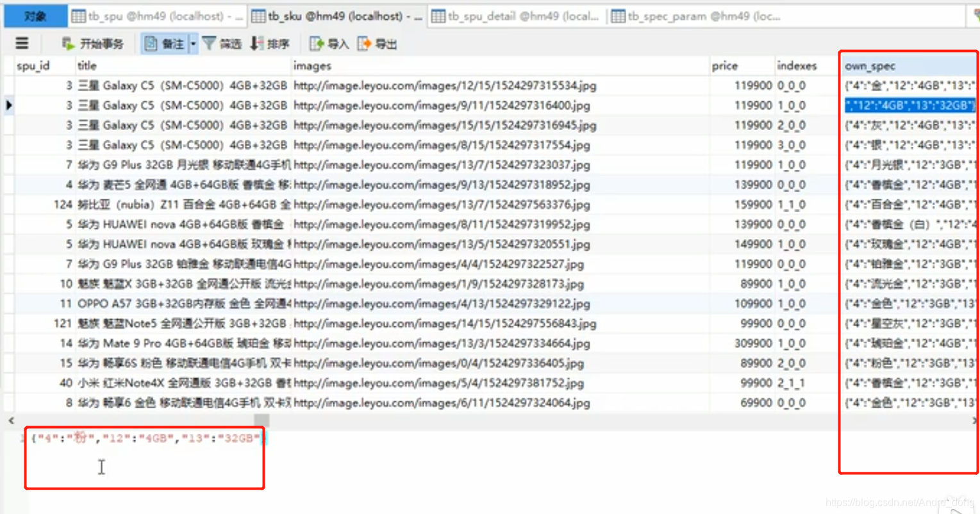Switch to the tb_spu table tab
Screen dimensions: 980x514
tap(158, 16)
